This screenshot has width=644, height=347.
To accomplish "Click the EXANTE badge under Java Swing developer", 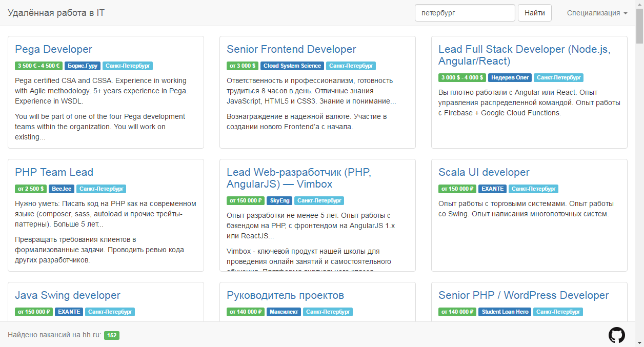I will coord(69,312).
